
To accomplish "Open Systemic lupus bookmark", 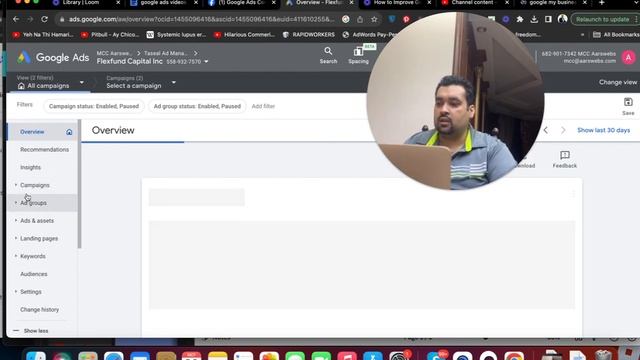I will click(x=176, y=35).
